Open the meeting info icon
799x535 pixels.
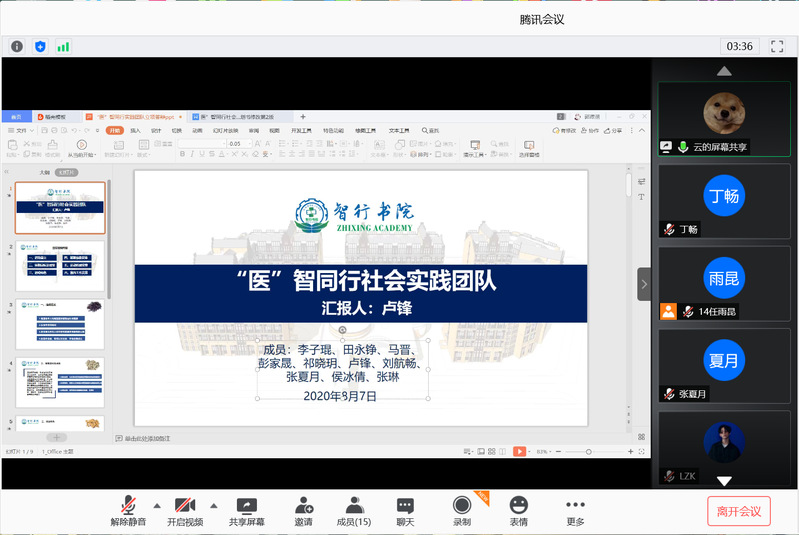[16, 46]
